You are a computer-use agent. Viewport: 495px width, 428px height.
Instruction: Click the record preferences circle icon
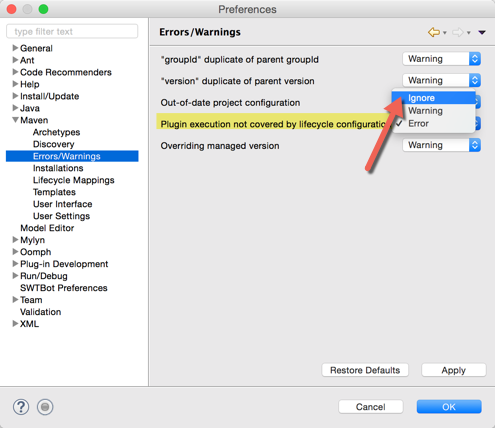45,407
